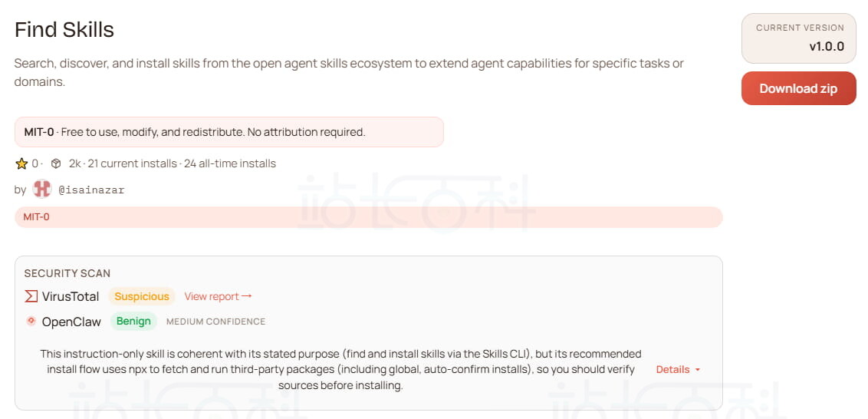Click the MEDIUM CONFIDENCE label

(215, 322)
